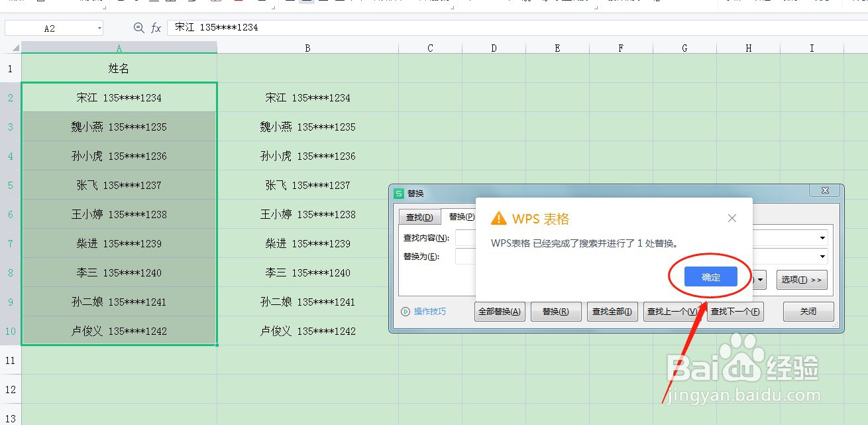Click the 查找下一个 Find Next button
Screen dimensions: 868x425
click(x=735, y=311)
